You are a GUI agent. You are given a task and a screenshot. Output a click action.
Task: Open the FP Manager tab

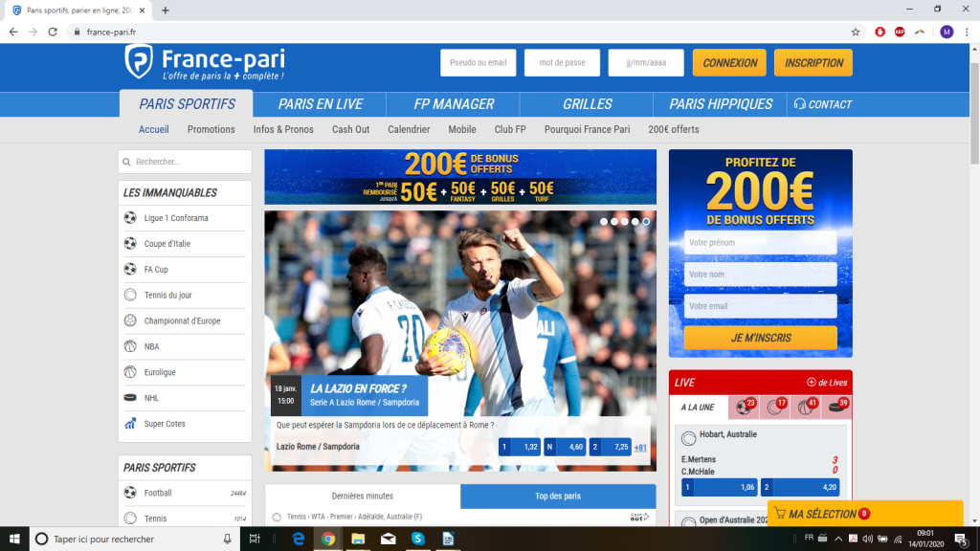coord(454,104)
